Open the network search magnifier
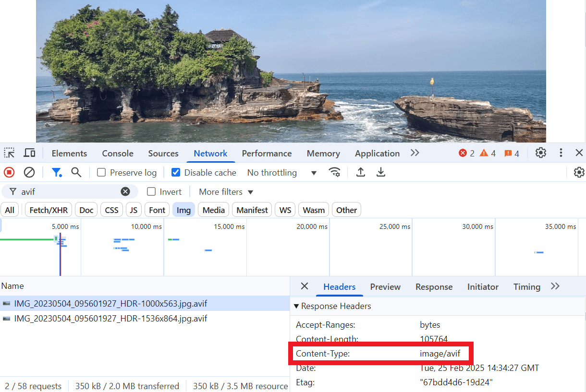586x392 pixels. [x=76, y=172]
